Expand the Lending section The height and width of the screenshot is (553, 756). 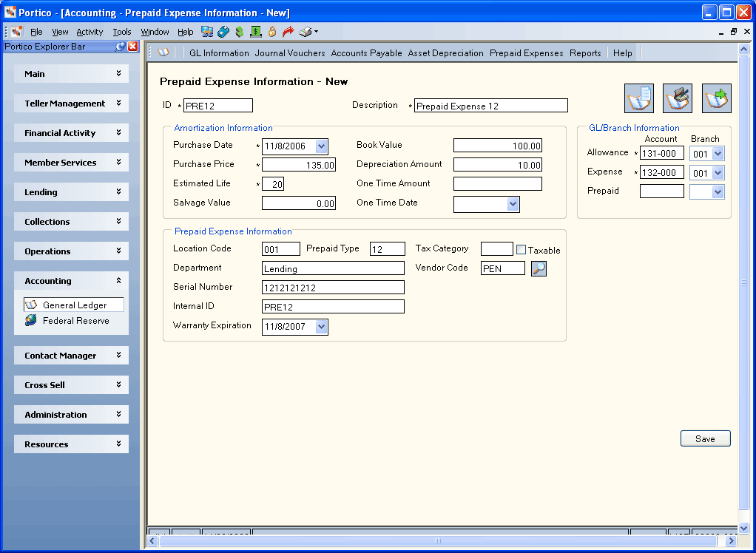[x=71, y=192]
